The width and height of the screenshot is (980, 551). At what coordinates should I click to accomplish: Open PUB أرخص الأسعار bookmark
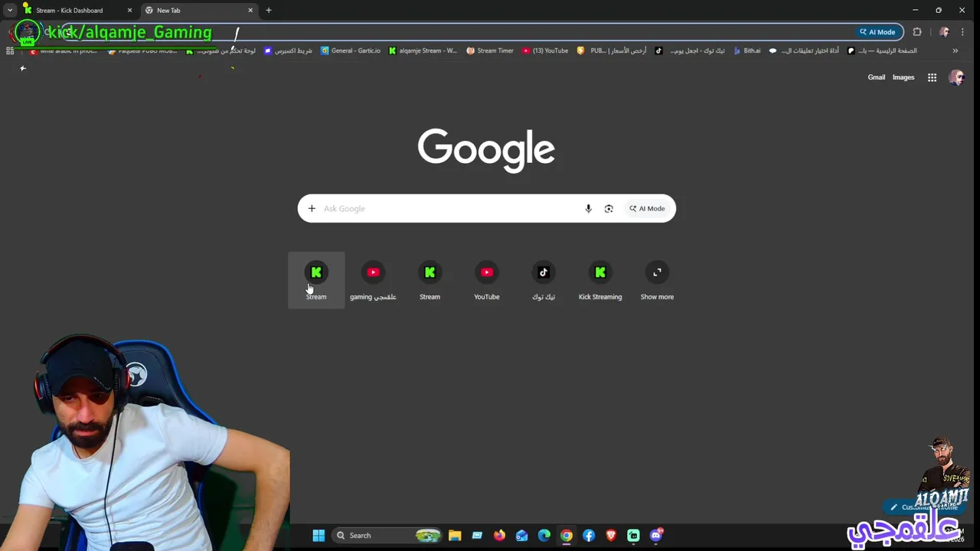pos(612,51)
